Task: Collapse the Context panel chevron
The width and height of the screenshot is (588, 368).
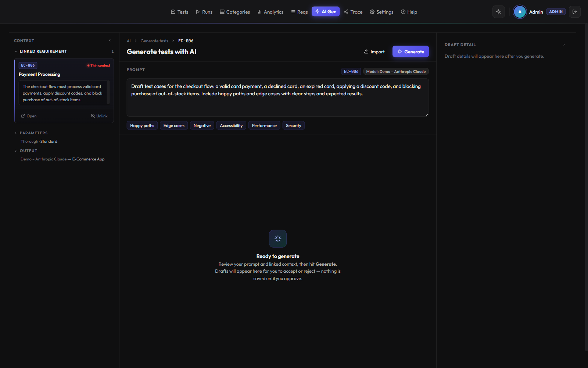Action: coord(110,40)
